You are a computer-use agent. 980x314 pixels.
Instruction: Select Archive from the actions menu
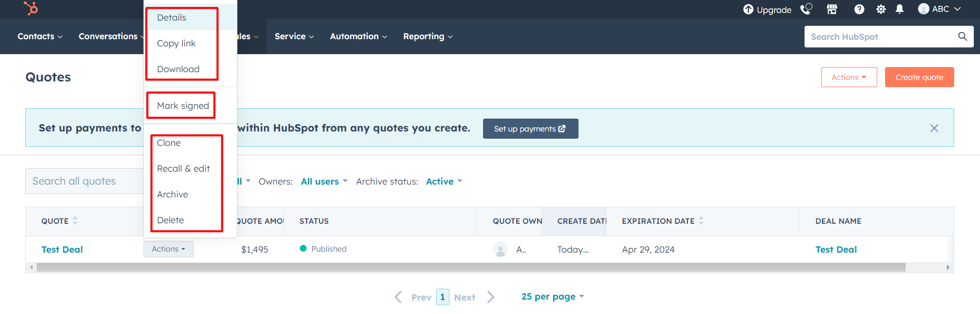190,194
